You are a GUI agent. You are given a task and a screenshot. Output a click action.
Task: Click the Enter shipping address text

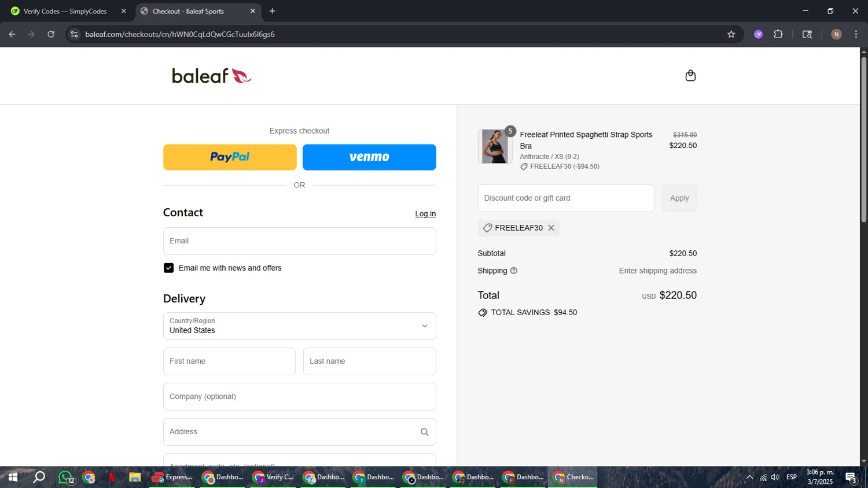(658, 271)
